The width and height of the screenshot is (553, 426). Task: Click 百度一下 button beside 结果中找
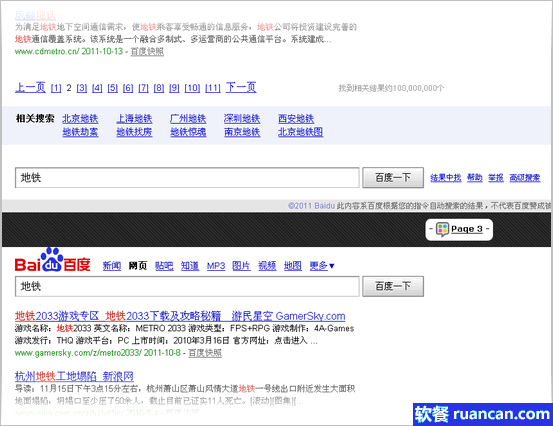(393, 178)
